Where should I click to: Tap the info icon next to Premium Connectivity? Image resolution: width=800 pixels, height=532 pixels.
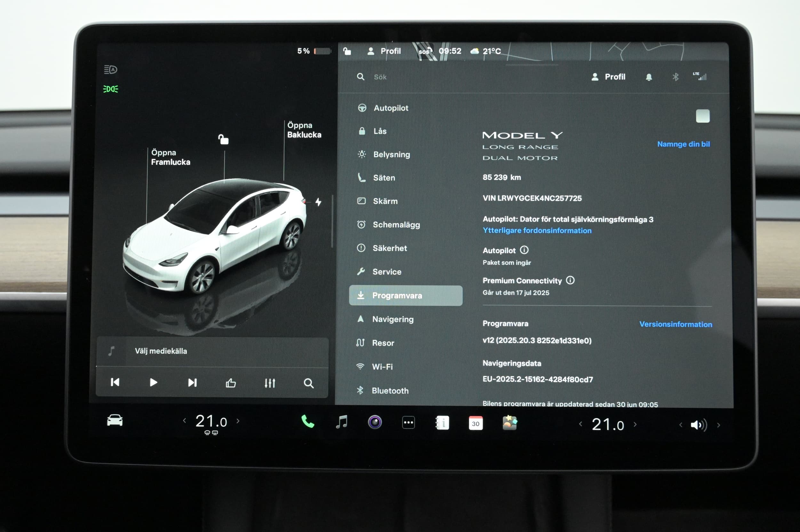tap(570, 280)
